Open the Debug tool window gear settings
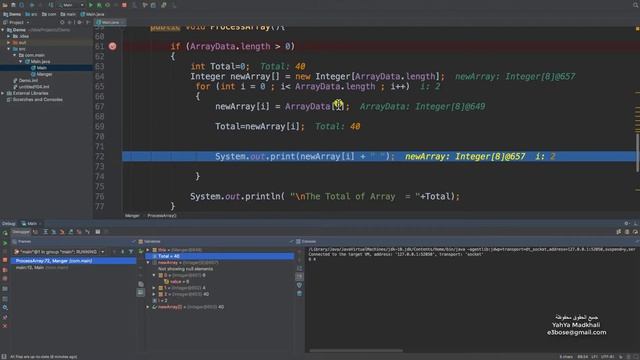 pos(627,223)
